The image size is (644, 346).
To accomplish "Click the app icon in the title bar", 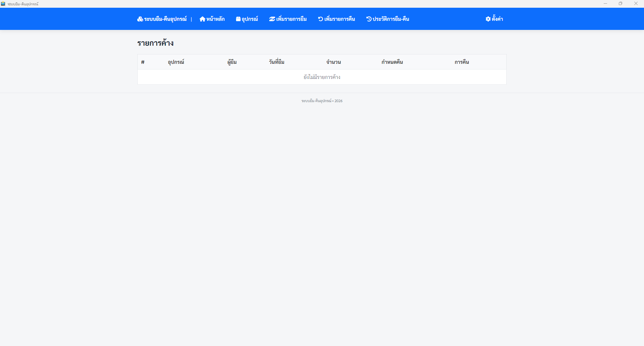I will click(3, 4).
